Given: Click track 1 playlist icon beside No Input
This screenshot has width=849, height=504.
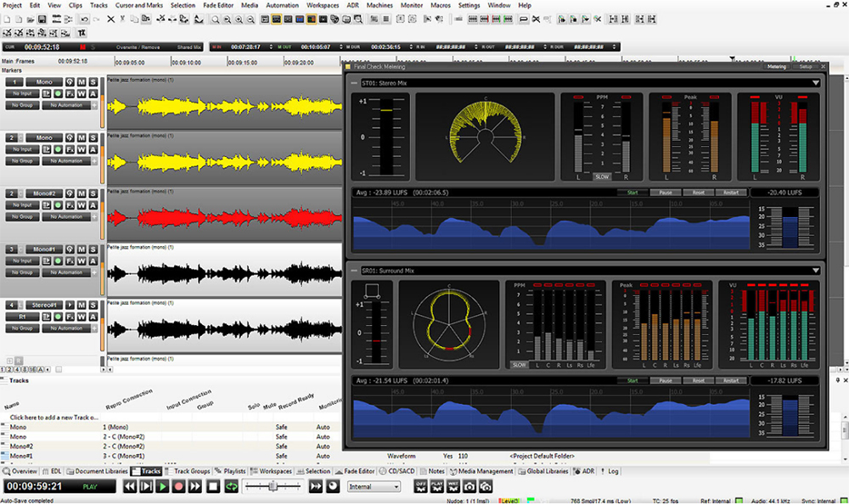Looking at the screenshot, I should point(46,93).
